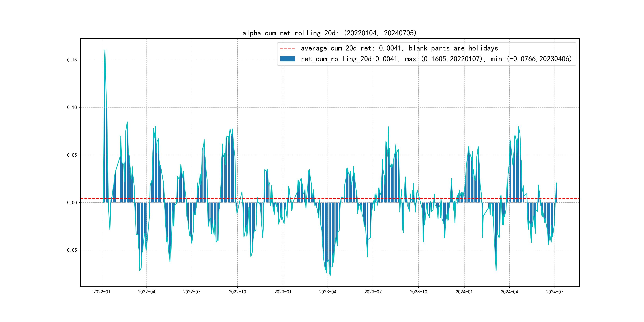Screen dimensions: 644x322
Task: Click the chart title text
Action: pyautogui.click(x=329, y=33)
